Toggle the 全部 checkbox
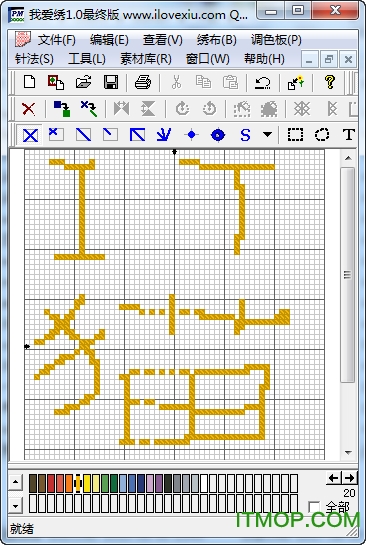Viewport: 366px width, 545px height. tap(314, 506)
